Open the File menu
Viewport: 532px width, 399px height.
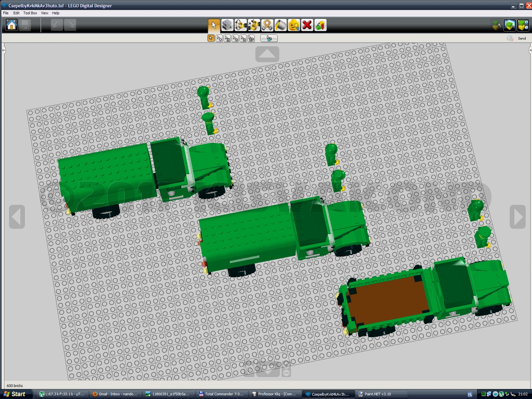tap(6, 13)
